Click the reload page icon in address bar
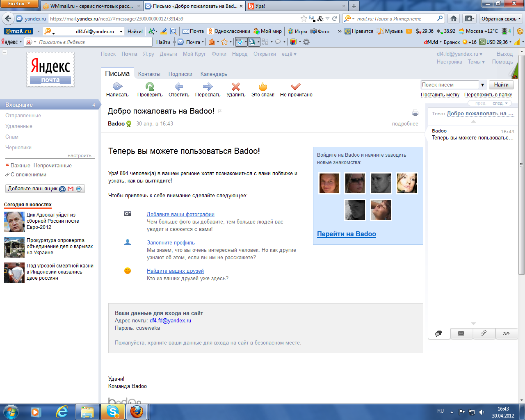 click(x=335, y=18)
